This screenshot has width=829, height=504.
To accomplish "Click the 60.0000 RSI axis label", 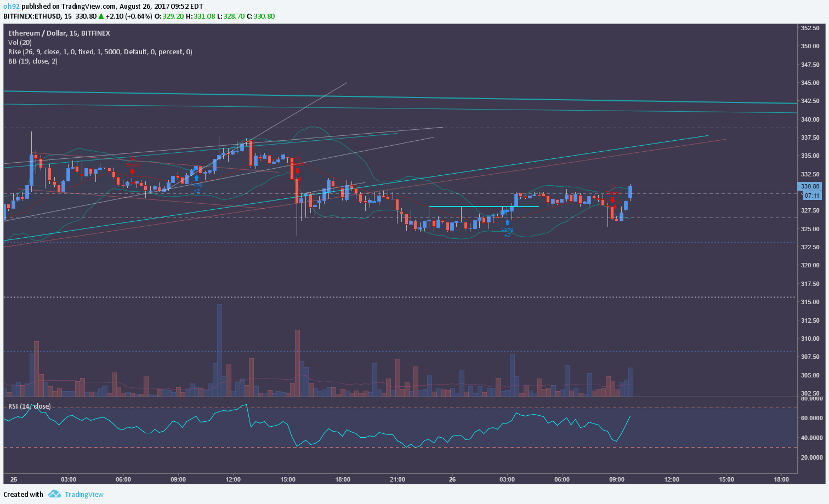I will tap(811, 418).
